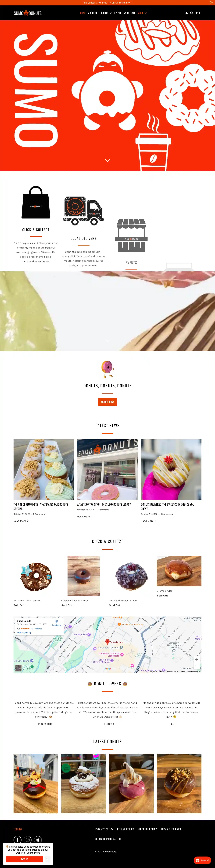This screenshot has width=215, height=868.
Task: Open the Facebook social icon
Action: tap(18, 840)
